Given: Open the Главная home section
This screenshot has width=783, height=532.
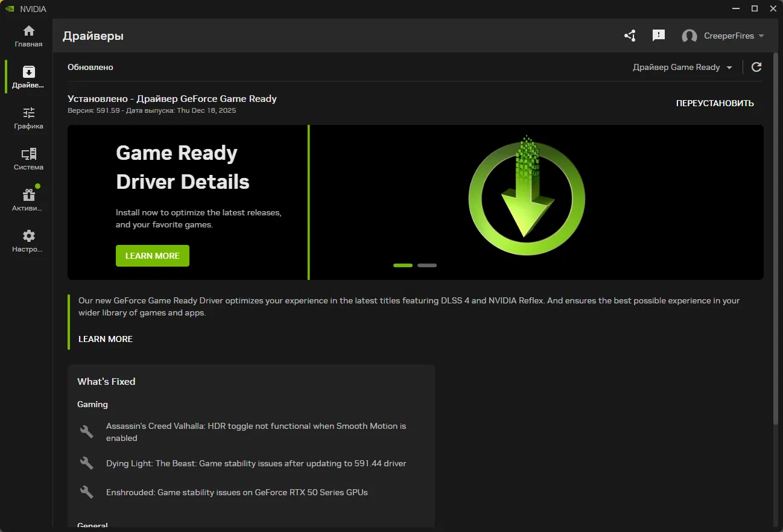Looking at the screenshot, I should point(28,36).
